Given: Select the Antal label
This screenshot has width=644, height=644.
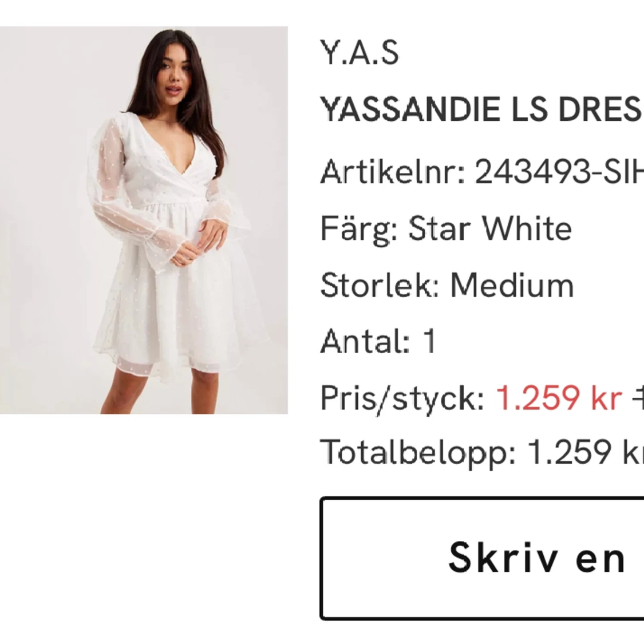Looking at the screenshot, I should [366, 341].
